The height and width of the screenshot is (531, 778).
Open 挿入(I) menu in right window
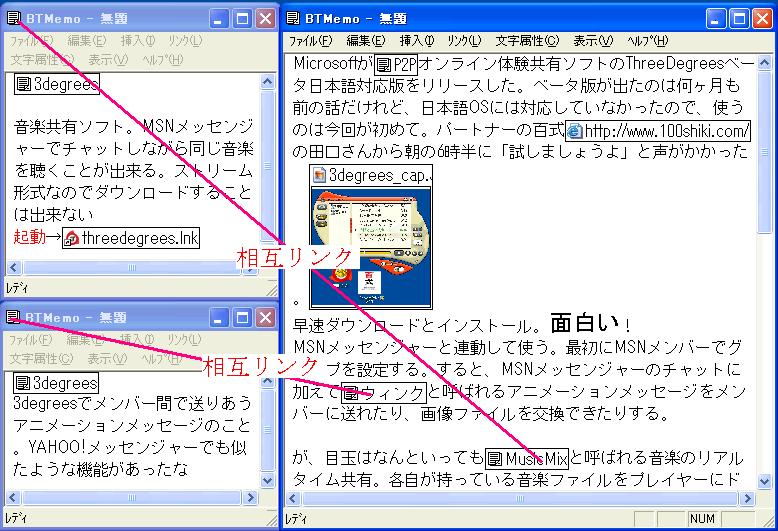click(417, 41)
